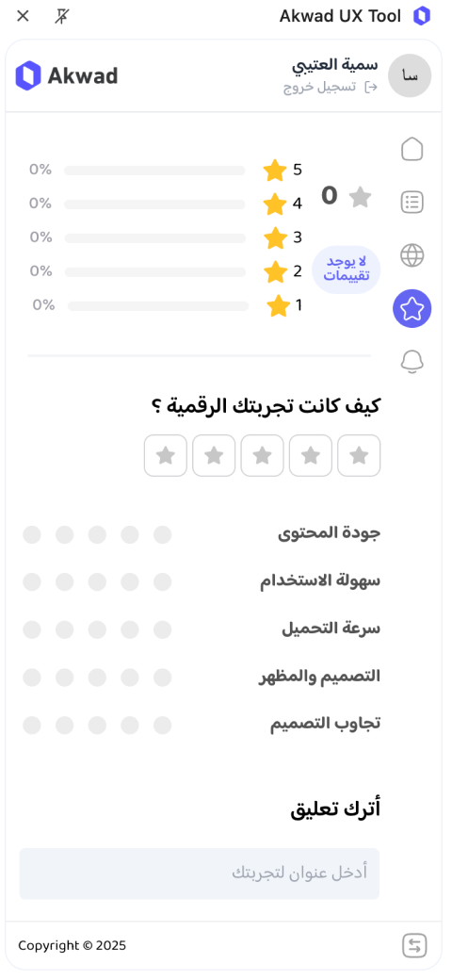Select the highlighted star ratings icon
452x980 pixels.
coord(412,309)
